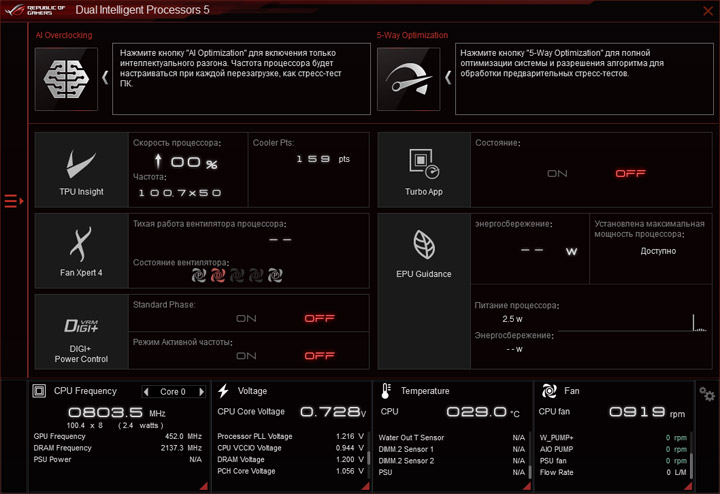Select the Flow Rate row
Image resolution: width=720 pixels, height=494 pixels.
(x=613, y=472)
